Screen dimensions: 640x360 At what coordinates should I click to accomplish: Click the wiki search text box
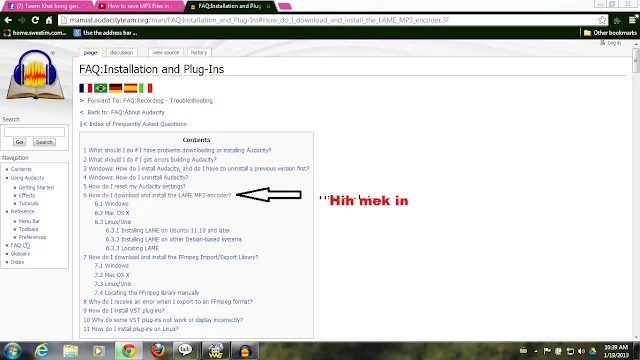pyautogui.click(x=34, y=132)
